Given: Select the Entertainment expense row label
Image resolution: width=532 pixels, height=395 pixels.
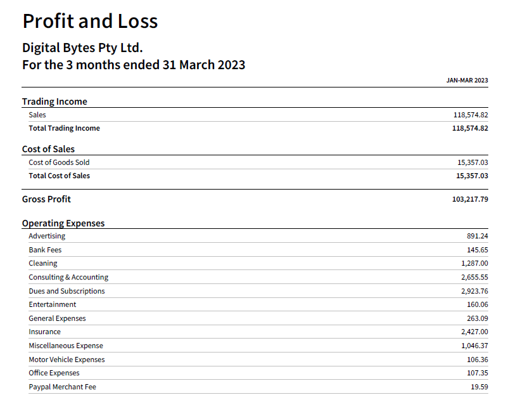Looking at the screenshot, I should 52,304.
